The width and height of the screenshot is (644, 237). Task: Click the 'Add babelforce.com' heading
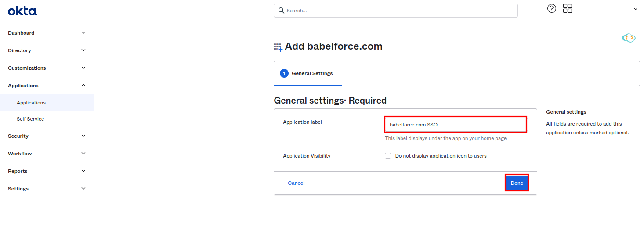(x=333, y=46)
